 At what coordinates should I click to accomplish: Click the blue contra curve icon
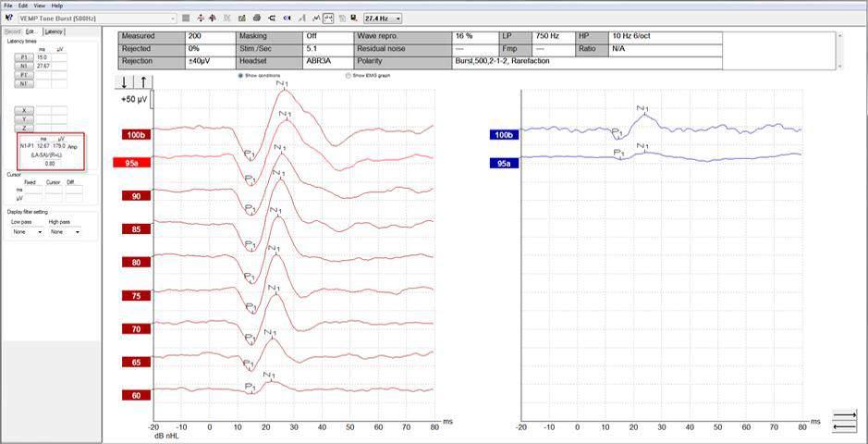point(287,18)
